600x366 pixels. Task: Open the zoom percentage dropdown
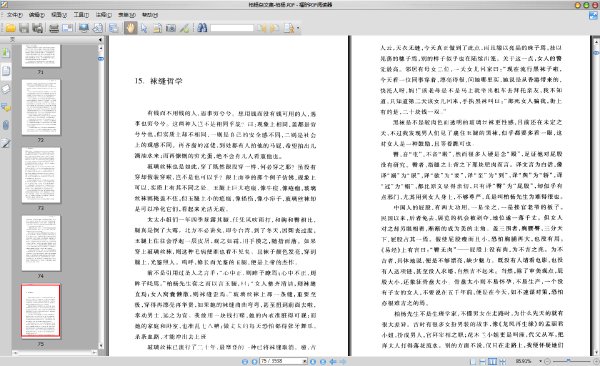tap(540, 361)
